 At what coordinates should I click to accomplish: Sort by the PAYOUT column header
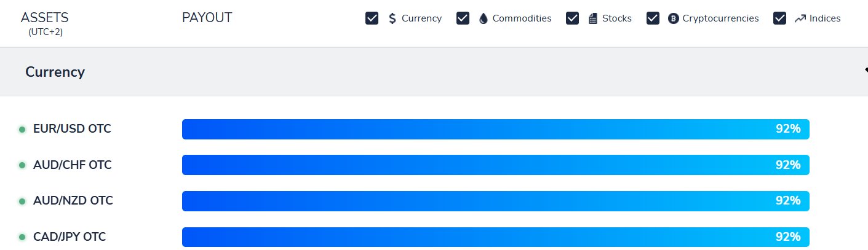(x=207, y=17)
